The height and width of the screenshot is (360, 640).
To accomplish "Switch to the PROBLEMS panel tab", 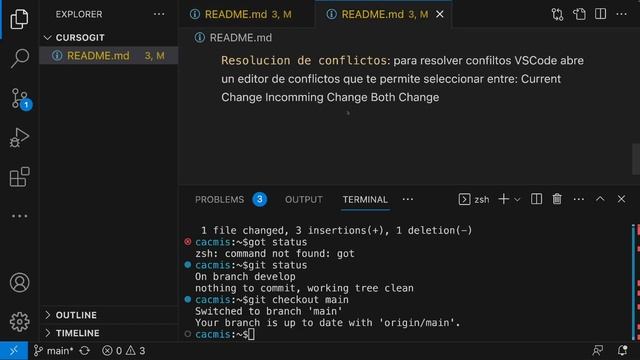I will tap(220, 200).
